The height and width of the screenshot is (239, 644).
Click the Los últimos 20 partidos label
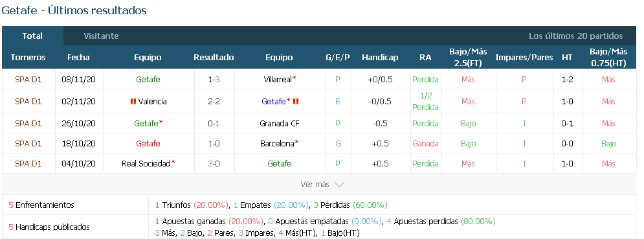tap(576, 36)
